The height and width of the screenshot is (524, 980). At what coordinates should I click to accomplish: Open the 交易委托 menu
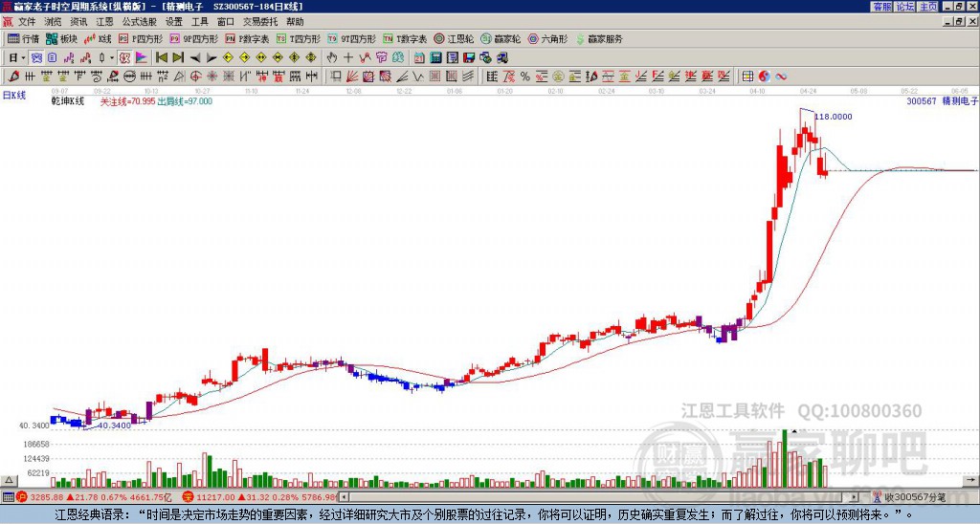[x=260, y=22]
